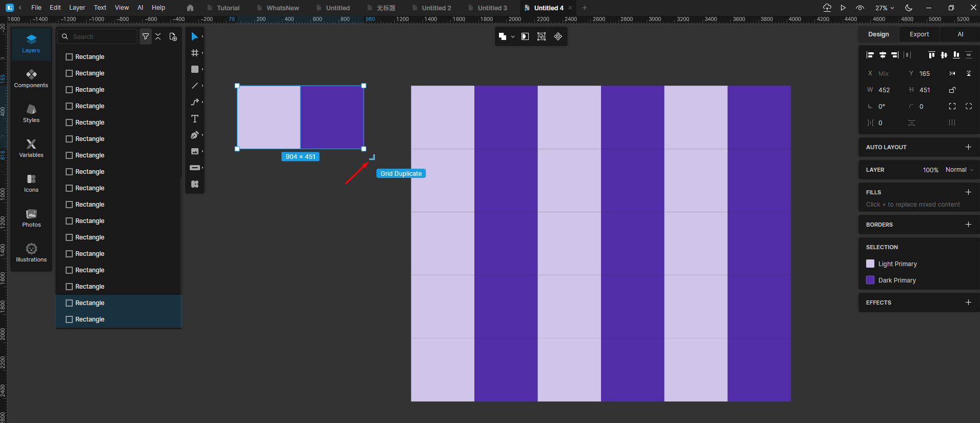This screenshot has width=980, height=423.
Task: Open a new tab with plus
Action: coord(585,8)
